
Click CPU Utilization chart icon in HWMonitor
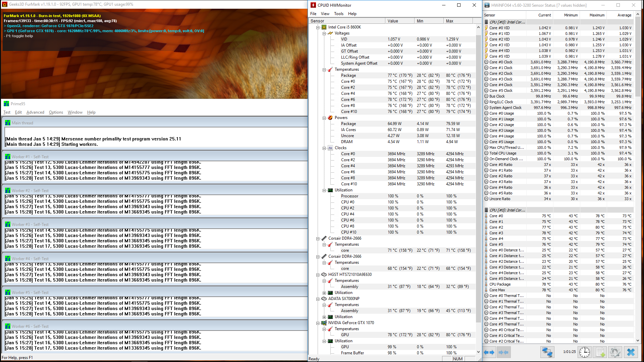tap(330, 190)
